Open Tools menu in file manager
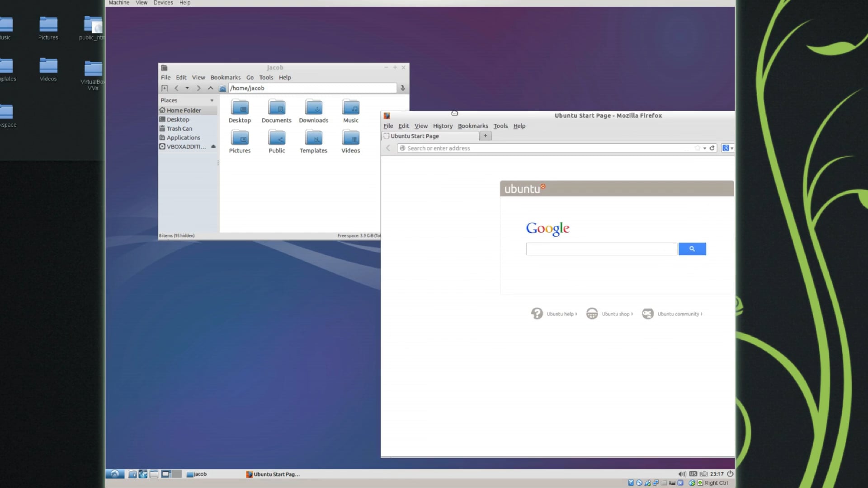This screenshot has width=868, height=488. tap(266, 77)
